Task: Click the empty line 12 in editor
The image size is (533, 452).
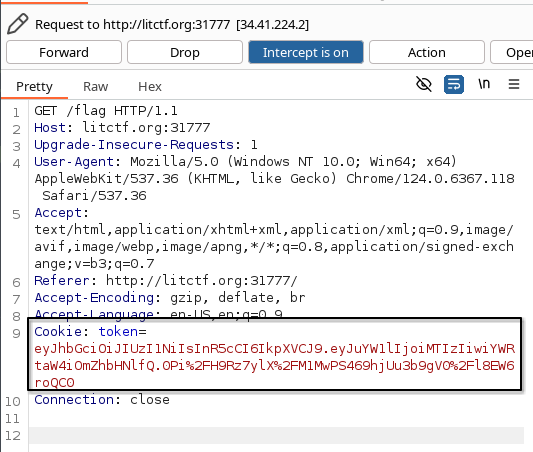Action: (x=276, y=435)
